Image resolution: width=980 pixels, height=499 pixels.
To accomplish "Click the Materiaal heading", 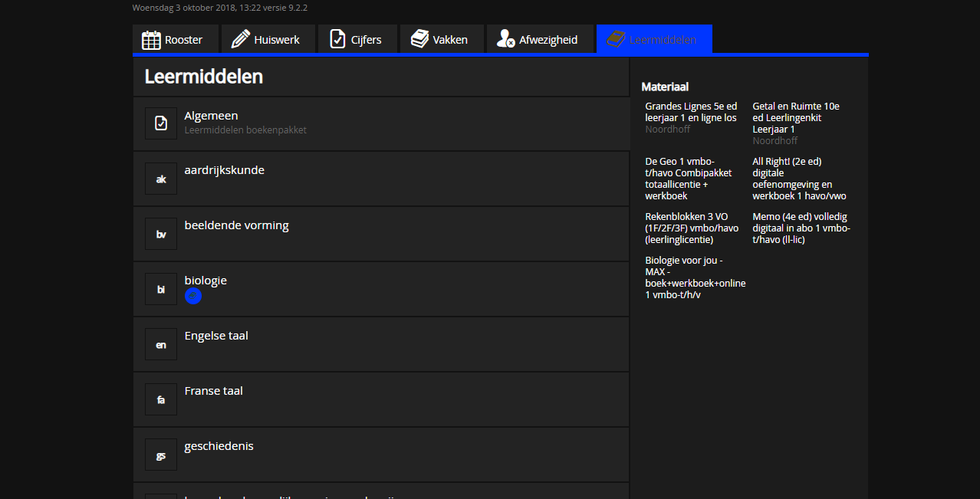I will [x=665, y=87].
